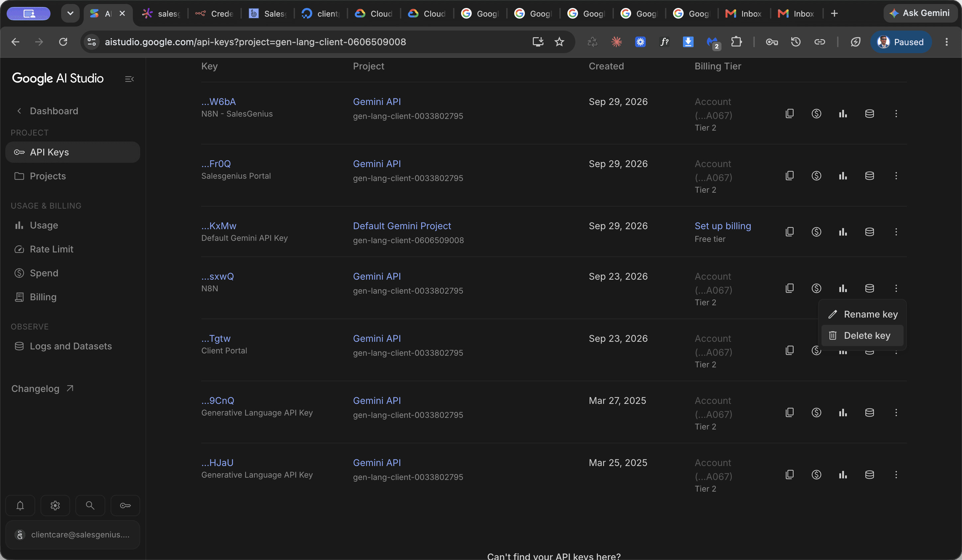Viewport: 962px width, 560px height.
Task: Copy the ...Fr0Q API key
Action: [x=790, y=176]
